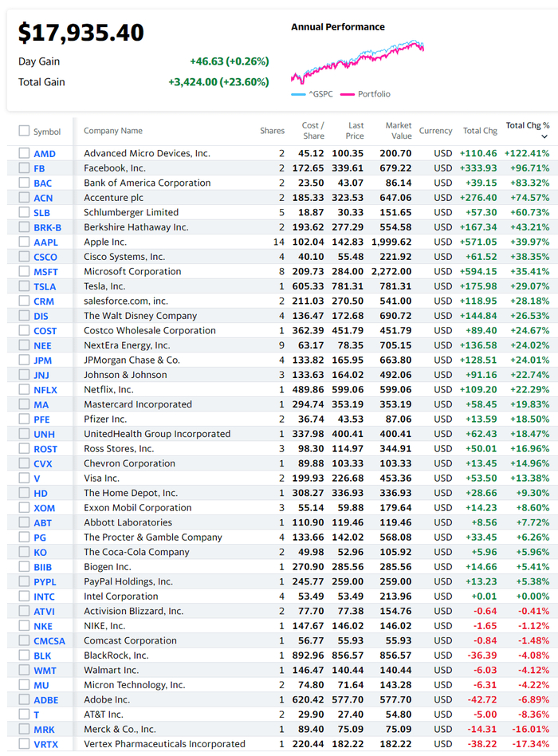The height and width of the screenshot is (756, 558).
Task: Open the AAPL ticker link
Action: tap(45, 242)
